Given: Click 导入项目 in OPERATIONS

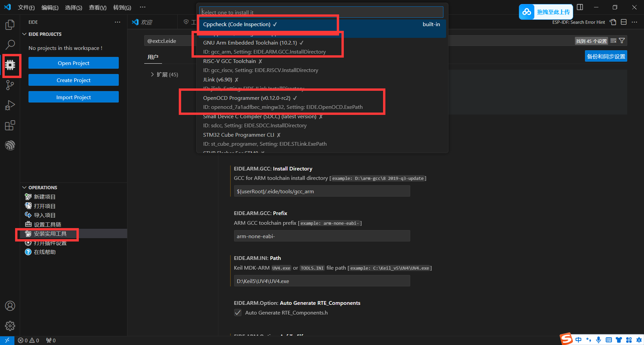Looking at the screenshot, I should pos(73,215).
